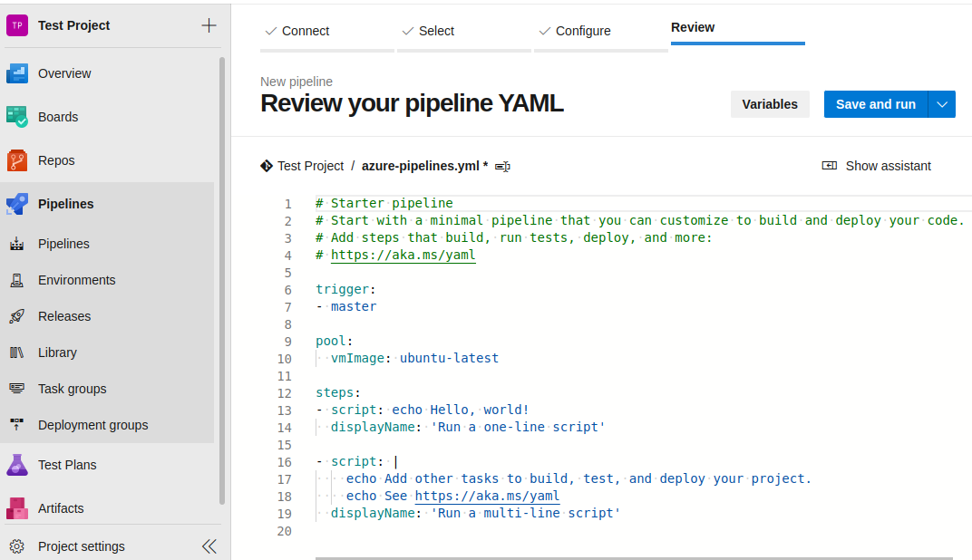Click the Releases rocket icon
The image size is (972, 560).
17,316
